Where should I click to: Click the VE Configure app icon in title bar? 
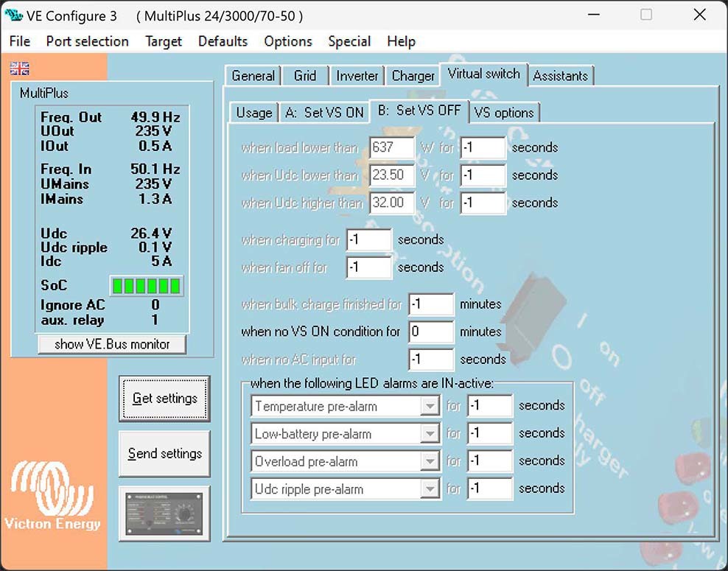pyautogui.click(x=13, y=15)
